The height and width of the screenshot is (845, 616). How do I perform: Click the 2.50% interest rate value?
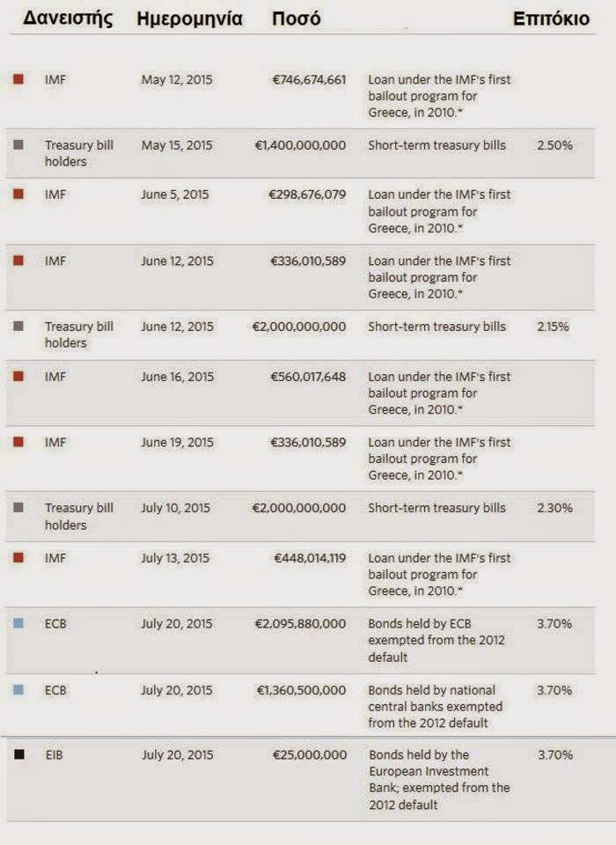click(554, 145)
